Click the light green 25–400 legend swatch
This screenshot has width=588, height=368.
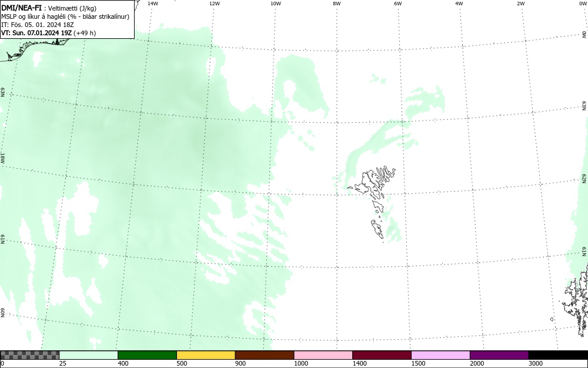tap(89, 355)
